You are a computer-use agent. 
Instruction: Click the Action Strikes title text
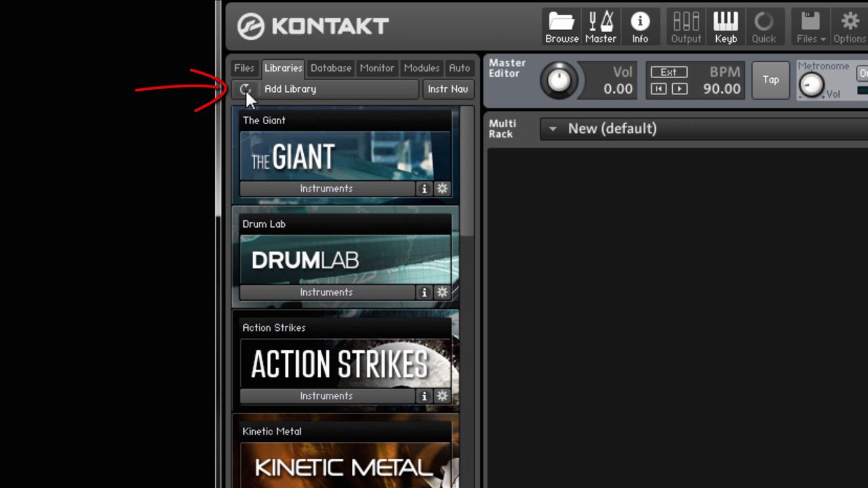pyautogui.click(x=274, y=327)
